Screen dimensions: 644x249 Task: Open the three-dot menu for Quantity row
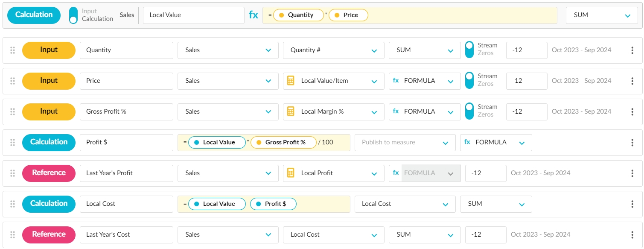(x=632, y=50)
